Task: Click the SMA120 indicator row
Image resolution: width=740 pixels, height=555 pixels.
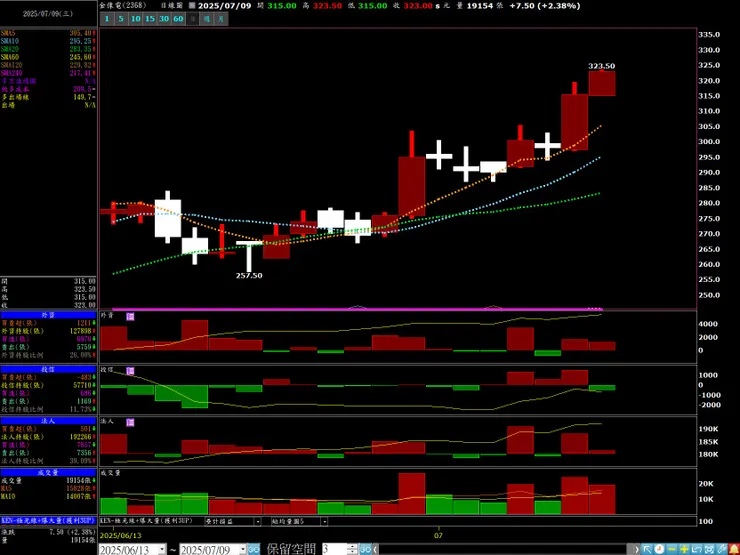Action: point(48,65)
